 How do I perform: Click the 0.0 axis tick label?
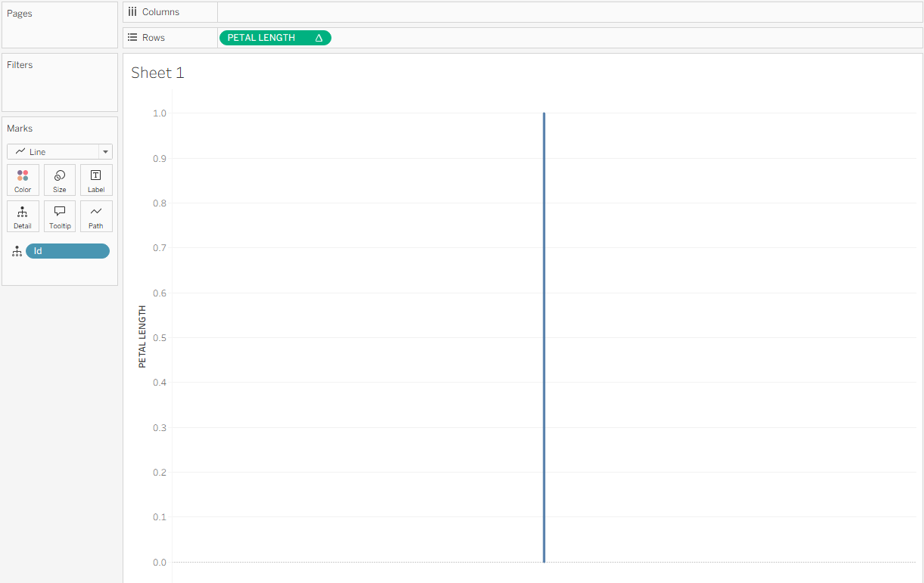point(160,563)
